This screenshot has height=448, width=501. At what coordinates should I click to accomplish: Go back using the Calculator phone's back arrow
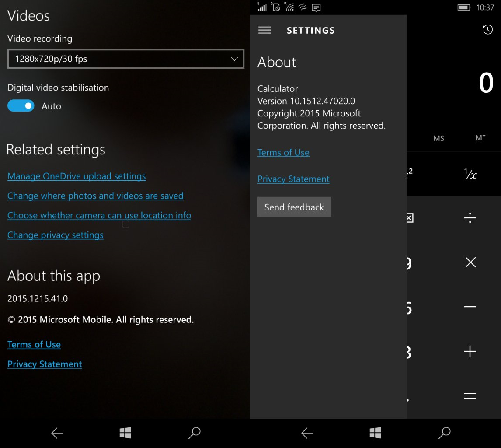tap(307, 433)
